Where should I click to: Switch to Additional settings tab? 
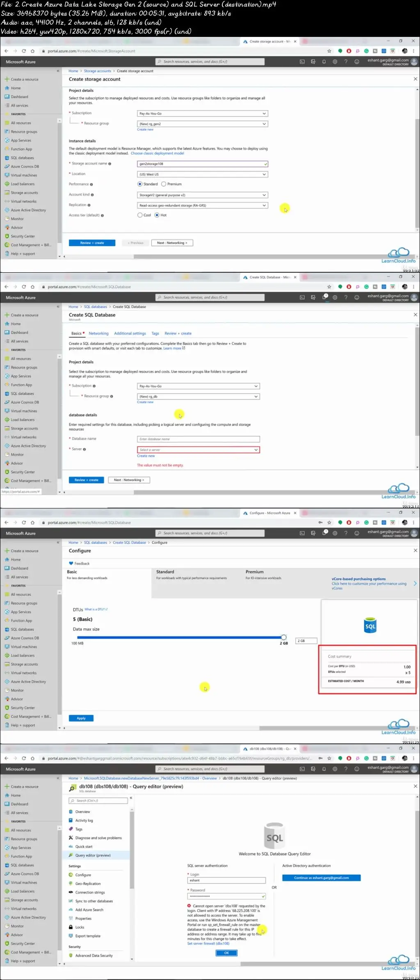coord(130,333)
